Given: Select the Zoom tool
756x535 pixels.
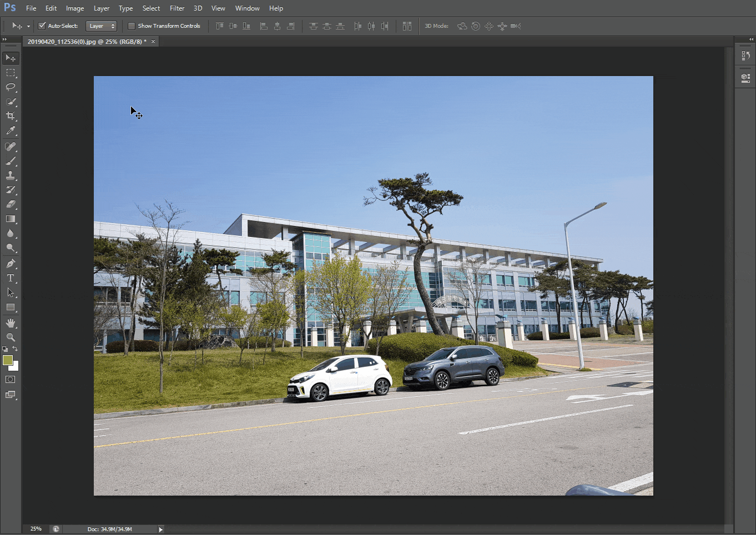Looking at the screenshot, I should [x=11, y=337].
